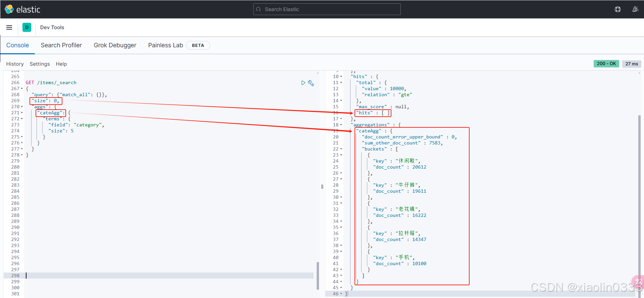Viewport: 644px width, 298px height.
Task: Open the Grok Debugger tab
Action: point(115,45)
